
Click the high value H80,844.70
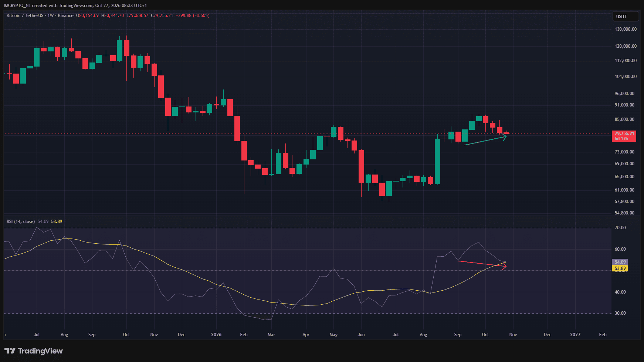[113, 16]
